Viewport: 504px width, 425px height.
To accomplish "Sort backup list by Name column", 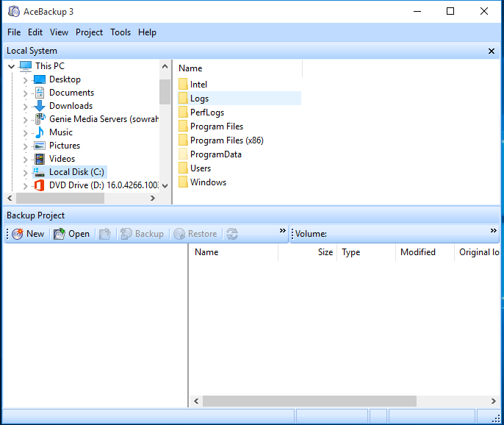I will pos(234,252).
